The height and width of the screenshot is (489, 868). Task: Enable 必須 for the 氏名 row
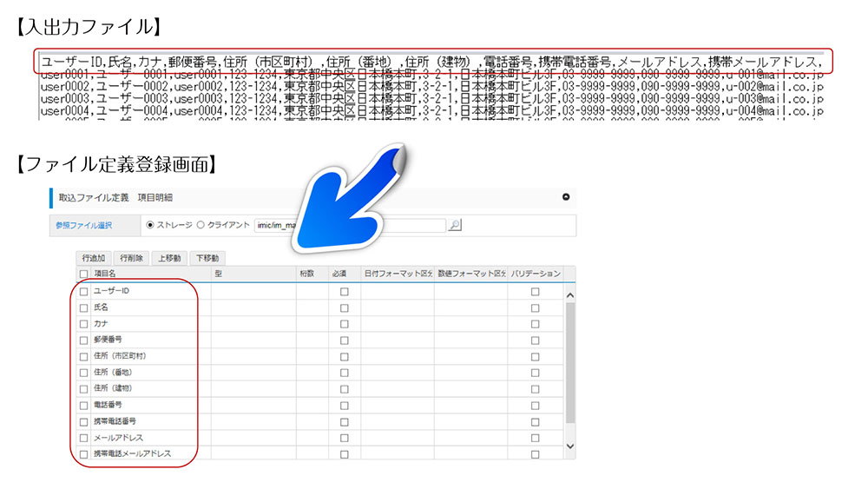[345, 308]
